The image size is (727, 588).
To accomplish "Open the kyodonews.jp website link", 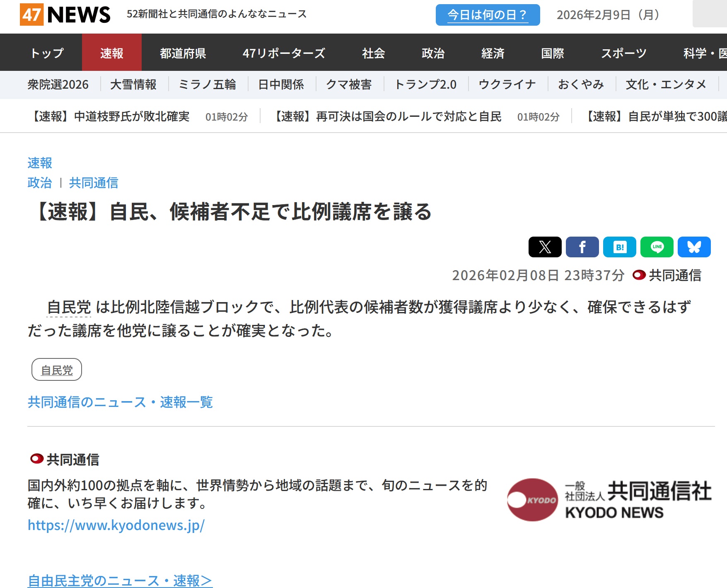I will click(x=116, y=525).
